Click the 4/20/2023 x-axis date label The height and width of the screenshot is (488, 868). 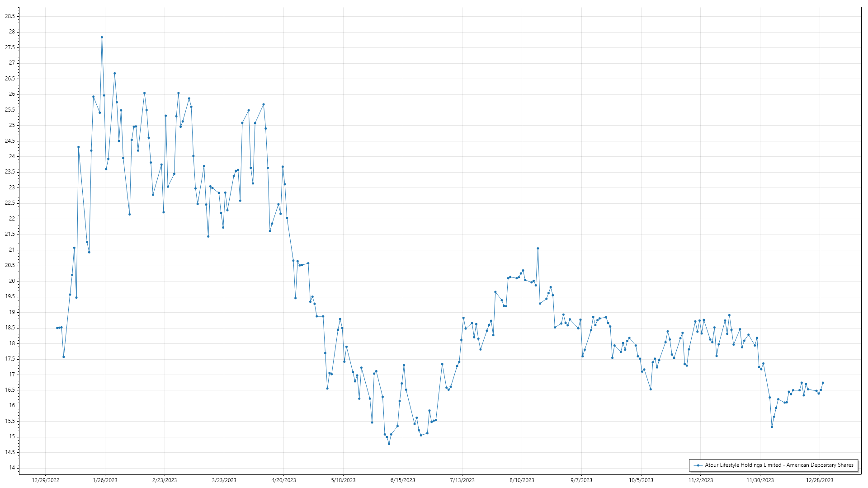click(x=283, y=480)
